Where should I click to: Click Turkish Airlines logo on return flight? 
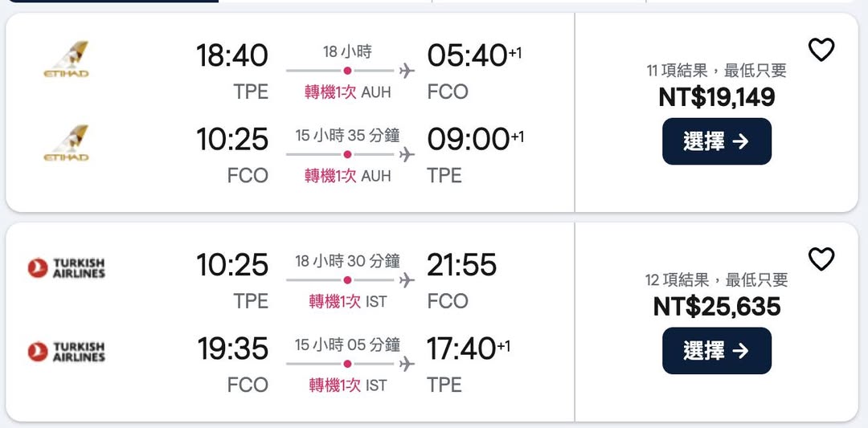point(67,352)
